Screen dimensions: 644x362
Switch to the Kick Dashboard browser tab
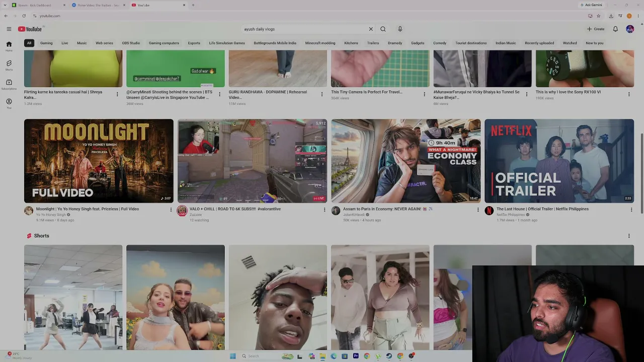39,5
